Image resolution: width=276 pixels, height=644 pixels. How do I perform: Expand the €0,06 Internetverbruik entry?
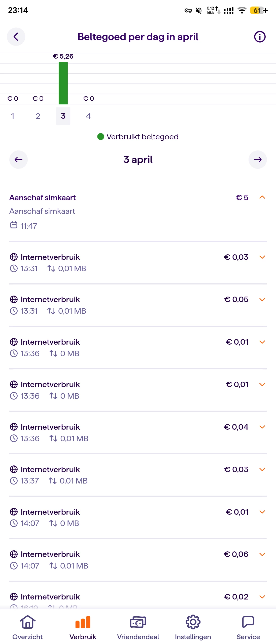(262, 554)
